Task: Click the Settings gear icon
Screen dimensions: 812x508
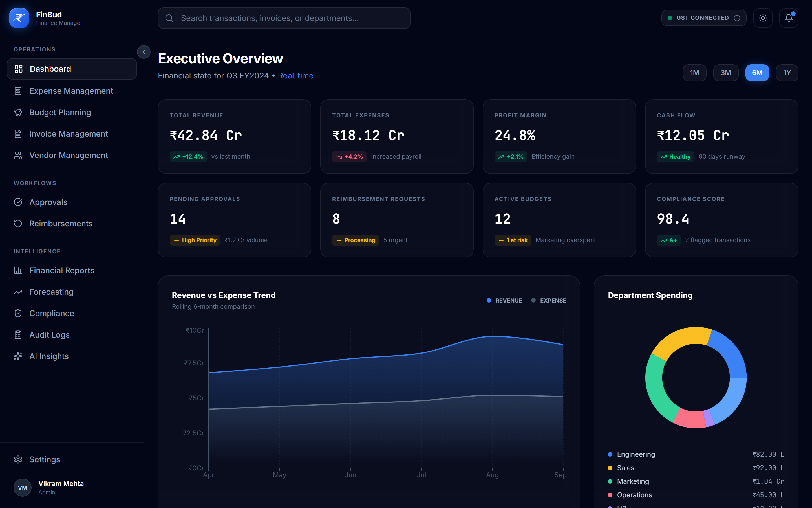Action: 18,460
